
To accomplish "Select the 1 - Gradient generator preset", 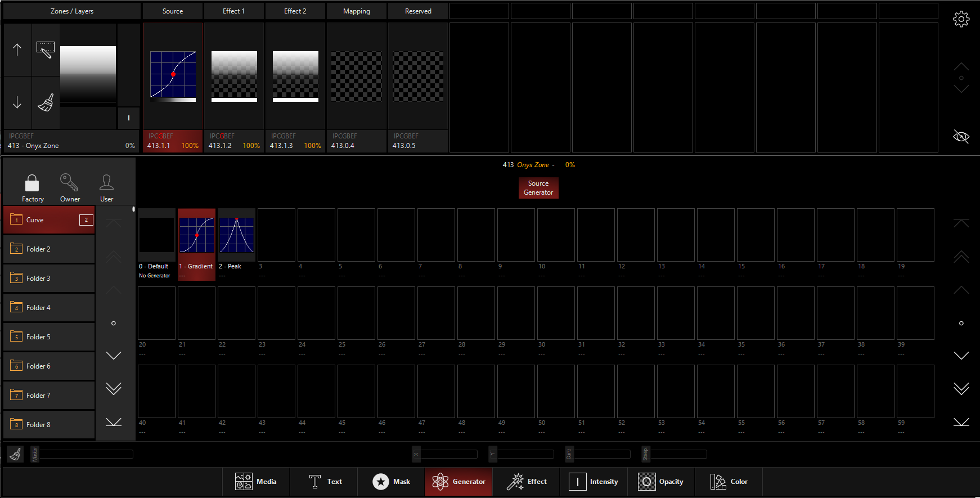I will click(196, 244).
